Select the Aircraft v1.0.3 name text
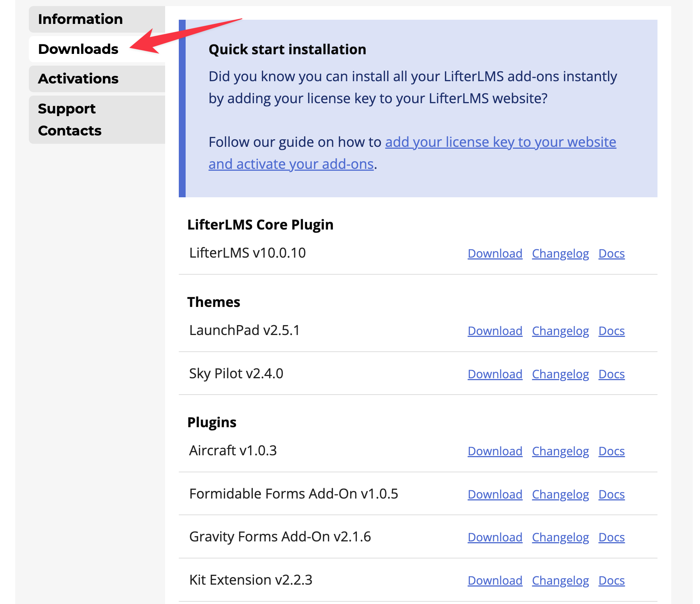Image resolution: width=700 pixels, height=604 pixels. pyautogui.click(x=233, y=451)
